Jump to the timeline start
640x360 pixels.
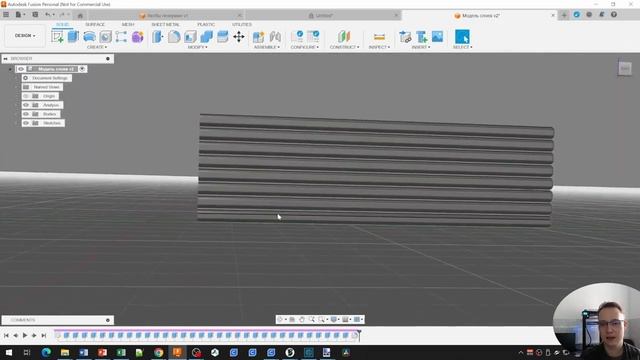pyautogui.click(x=6, y=336)
